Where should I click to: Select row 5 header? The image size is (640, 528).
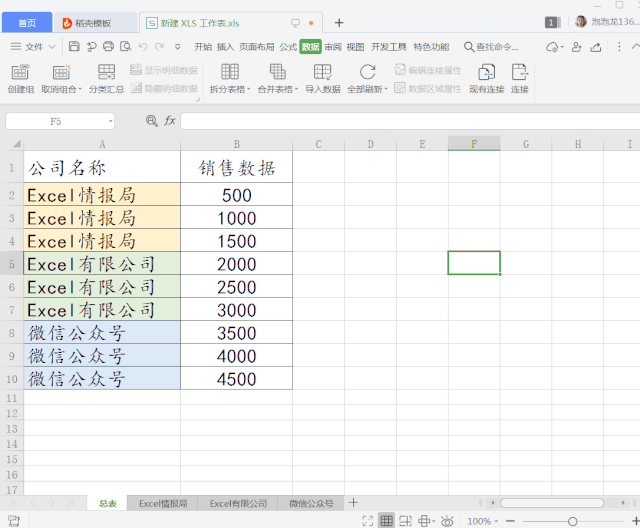(11, 264)
